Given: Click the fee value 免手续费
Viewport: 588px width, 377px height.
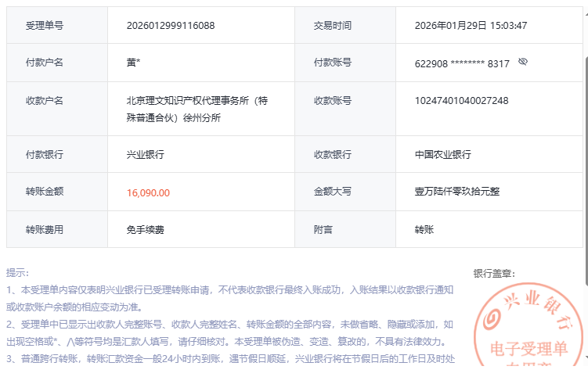Looking at the screenshot, I should 146,230.
